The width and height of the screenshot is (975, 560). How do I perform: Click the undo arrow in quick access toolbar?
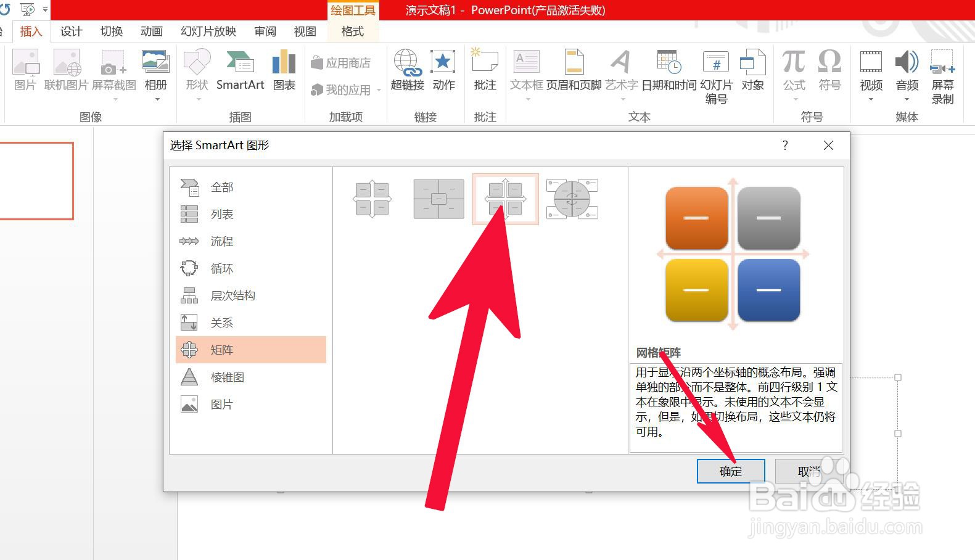4,9
